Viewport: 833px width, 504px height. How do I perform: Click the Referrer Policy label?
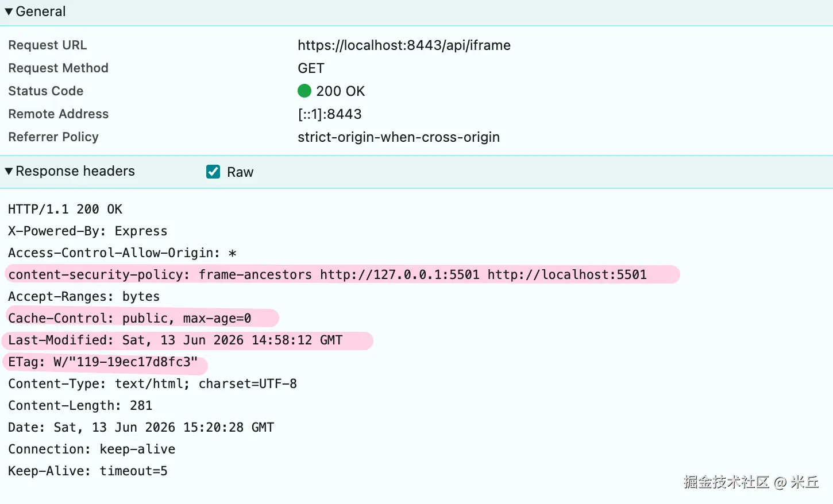click(x=53, y=137)
